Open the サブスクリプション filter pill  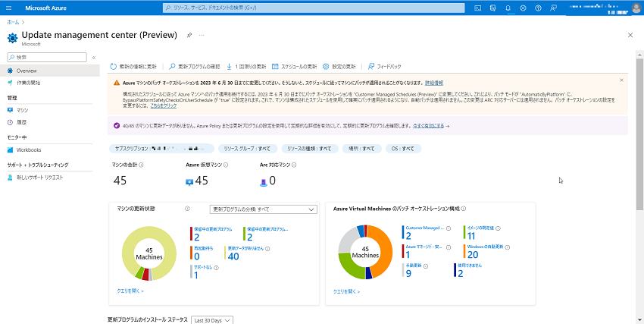pyautogui.click(x=161, y=149)
